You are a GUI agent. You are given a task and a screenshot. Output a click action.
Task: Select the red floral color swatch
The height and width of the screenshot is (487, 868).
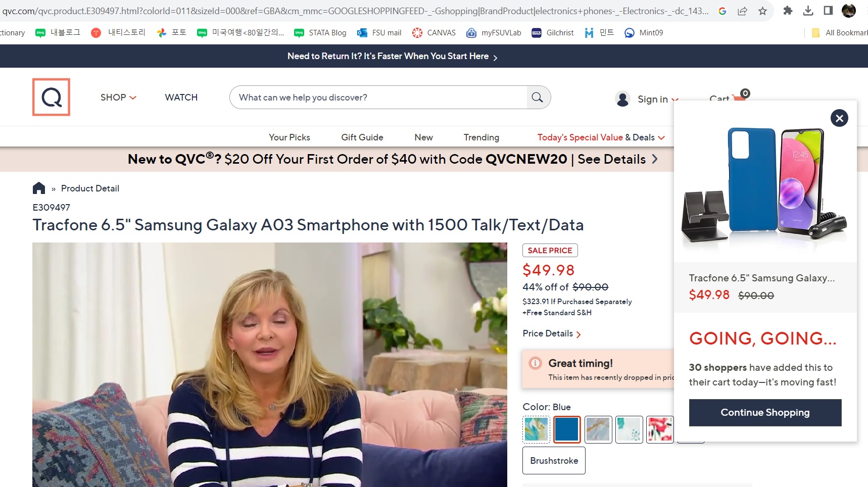point(660,429)
